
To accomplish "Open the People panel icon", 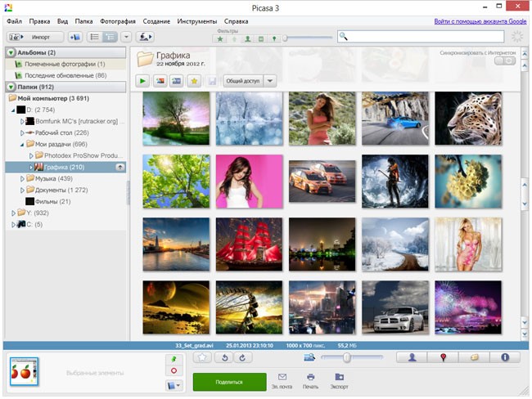I will 412,357.
